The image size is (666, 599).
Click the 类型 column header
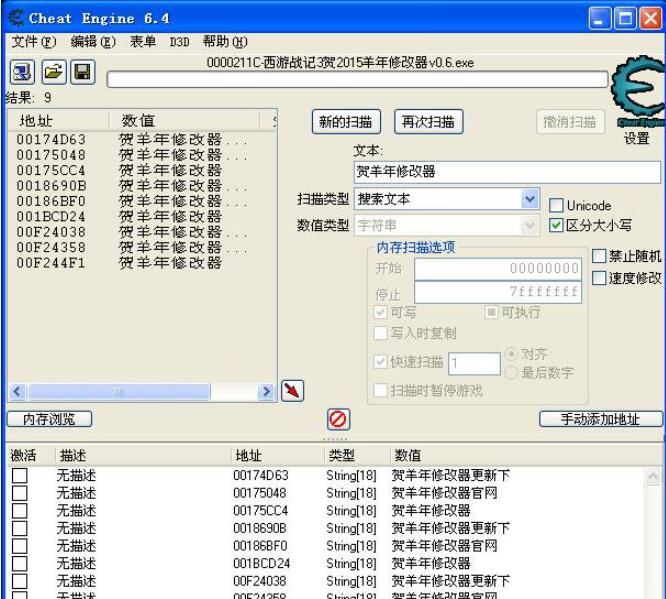coord(357,455)
